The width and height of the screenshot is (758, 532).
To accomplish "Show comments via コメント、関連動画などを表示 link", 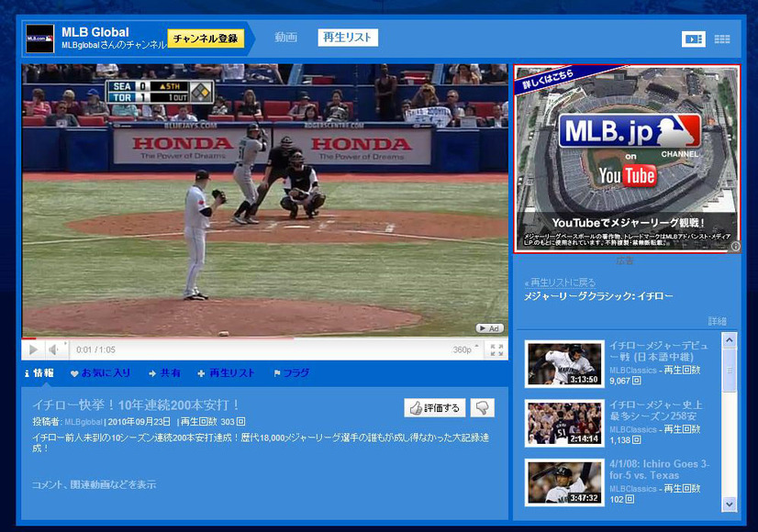I will 94,484.
